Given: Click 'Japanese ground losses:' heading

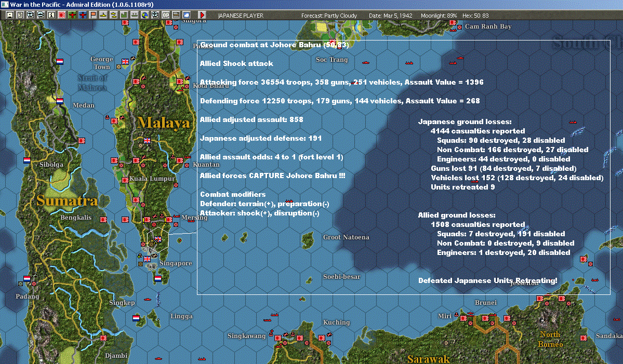Looking at the screenshot, I should [x=465, y=122].
